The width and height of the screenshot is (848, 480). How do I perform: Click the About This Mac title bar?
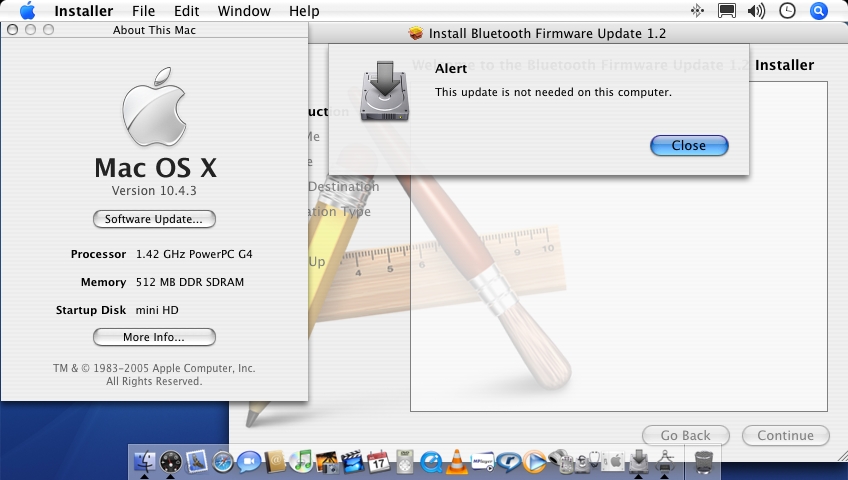tap(154, 30)
